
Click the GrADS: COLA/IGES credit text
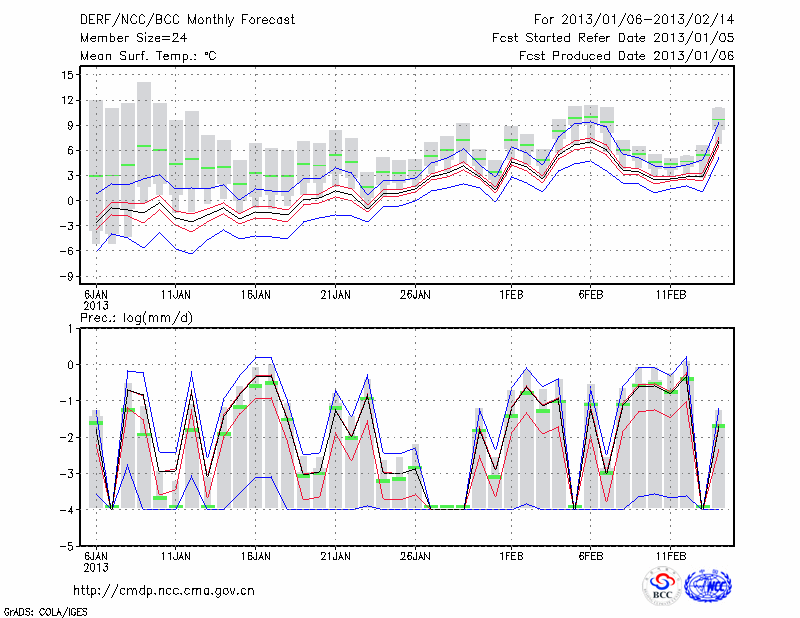pos(44,610)
